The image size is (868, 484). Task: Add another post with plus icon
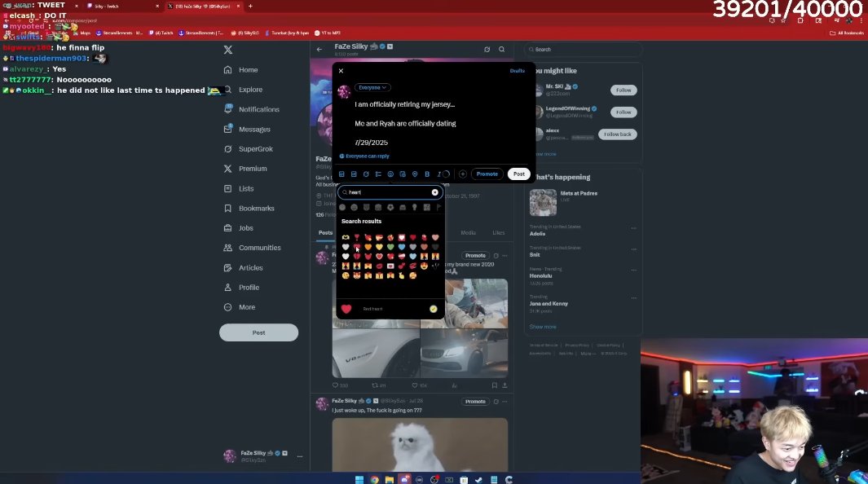click(463, 174)
